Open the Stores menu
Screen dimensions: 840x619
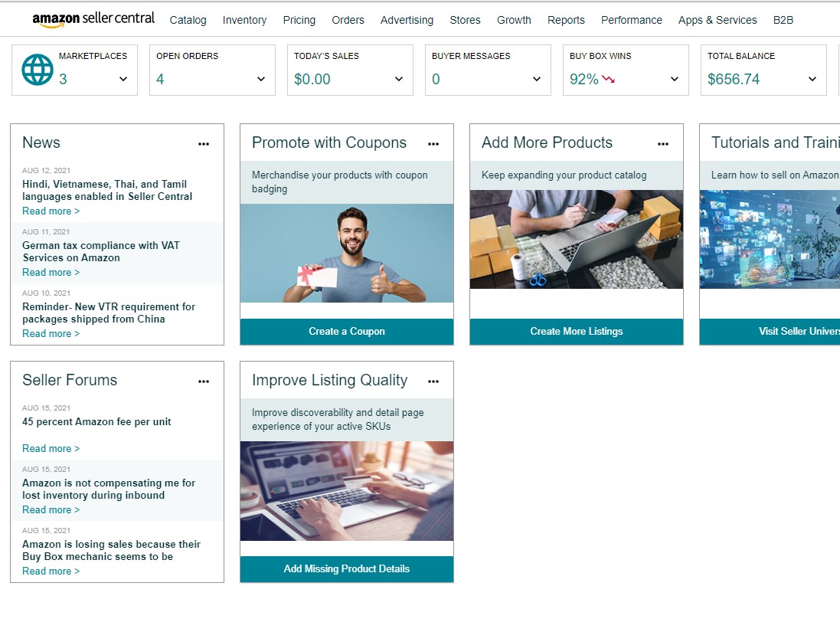pyautogui.click(x=465, y=20)
